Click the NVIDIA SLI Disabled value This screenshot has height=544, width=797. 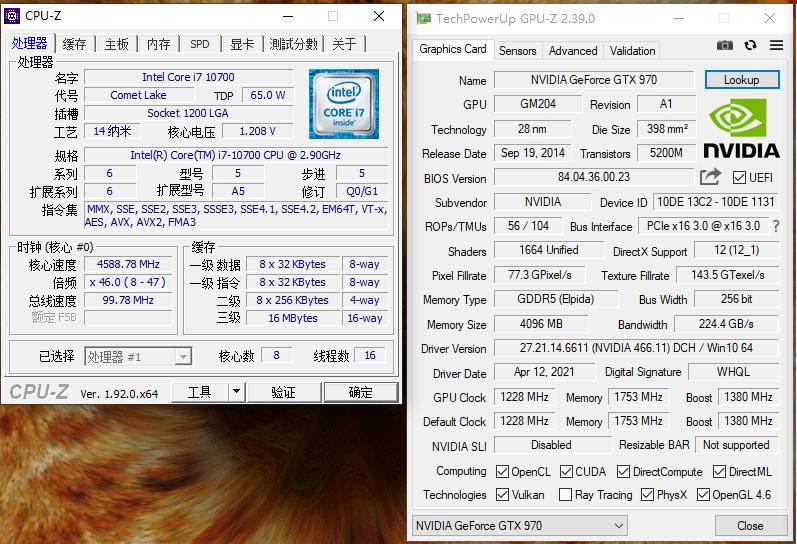(551, 445)
